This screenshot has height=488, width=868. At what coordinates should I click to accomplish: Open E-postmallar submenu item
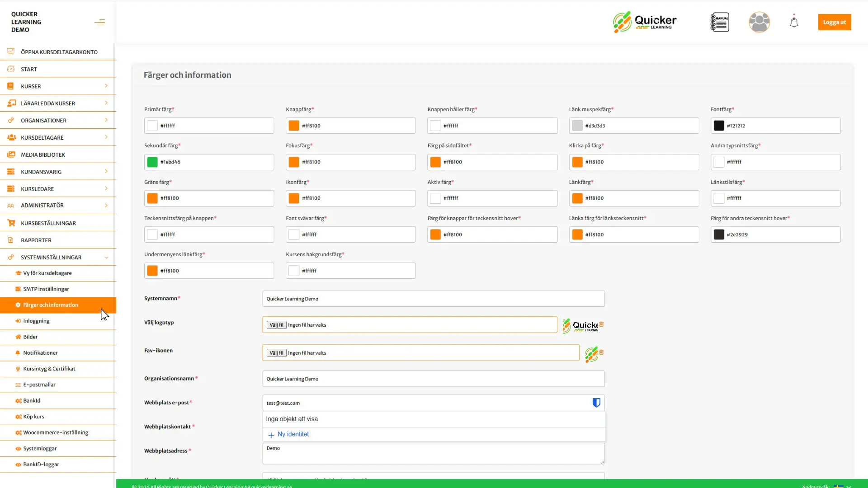(39, 385)
